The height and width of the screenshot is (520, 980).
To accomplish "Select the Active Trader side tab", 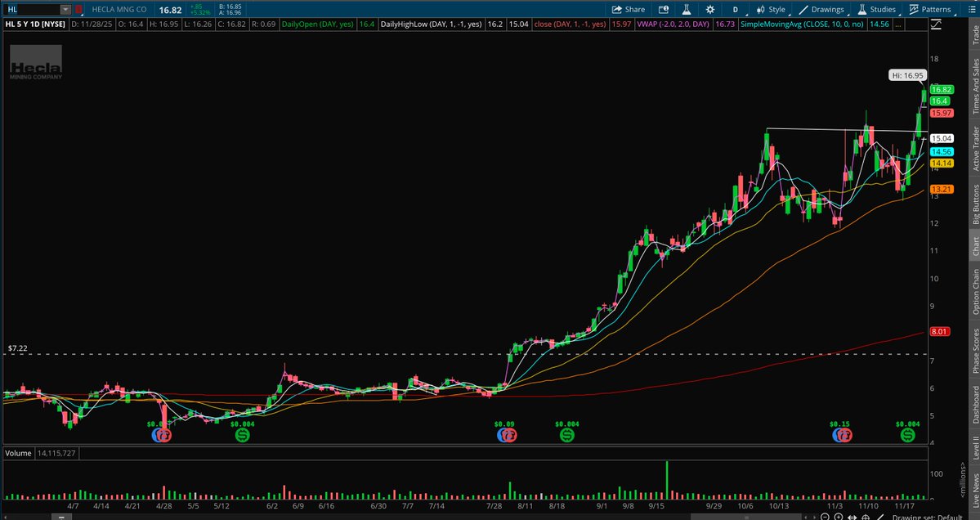I will 975,148.
